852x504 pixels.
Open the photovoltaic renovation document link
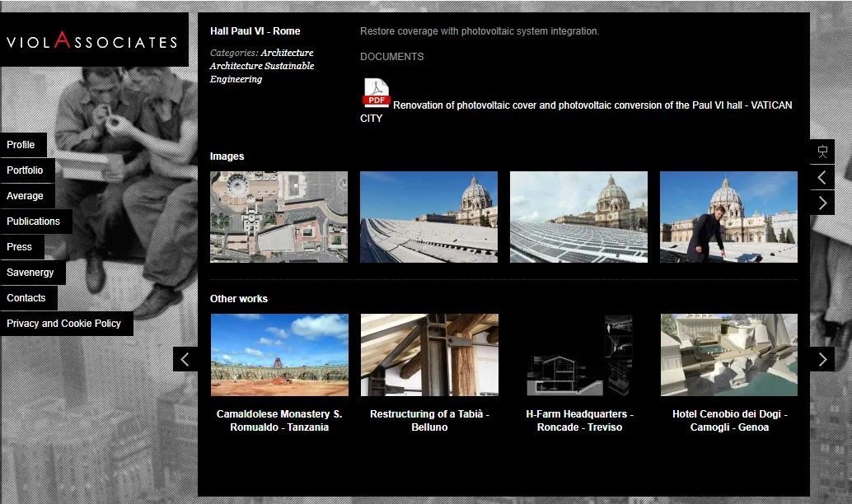592,105
